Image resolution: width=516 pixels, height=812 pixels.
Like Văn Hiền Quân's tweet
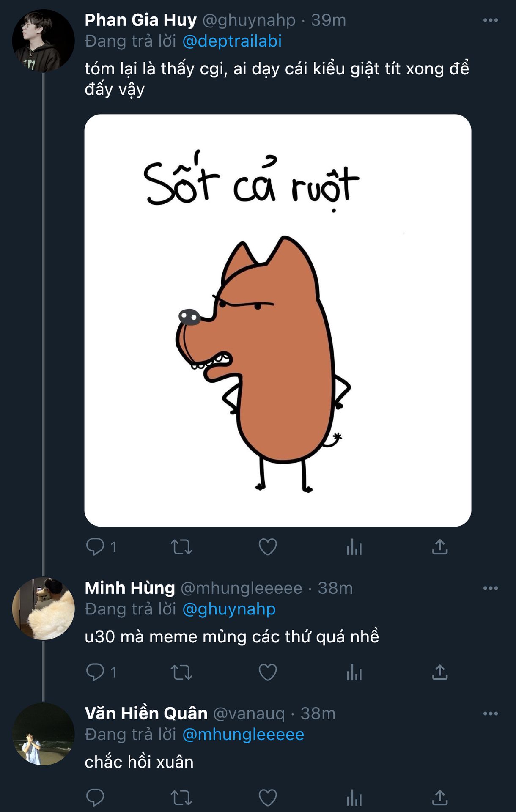(x=268, y=798)
